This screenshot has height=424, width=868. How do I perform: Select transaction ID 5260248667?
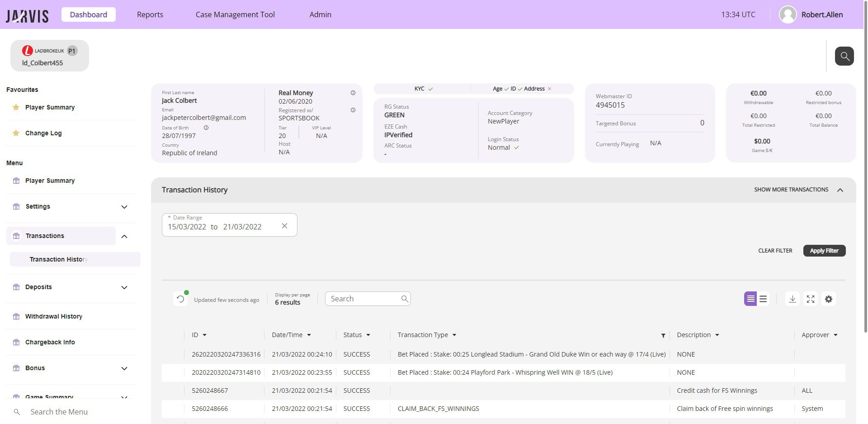coord(210,391)
